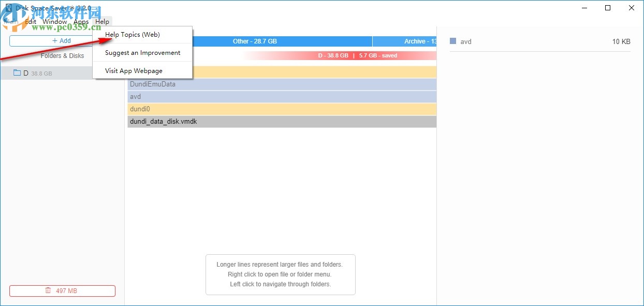The height and width of the screenshot is (306, 644).
Task: Click the usage hint text box
Action: click(x=281, y=274)
